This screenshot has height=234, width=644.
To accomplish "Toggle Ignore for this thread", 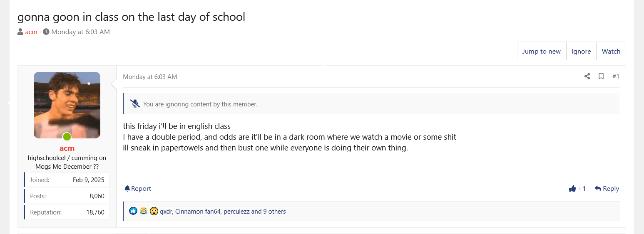I will pyautogui.click(x=581, y=51).
